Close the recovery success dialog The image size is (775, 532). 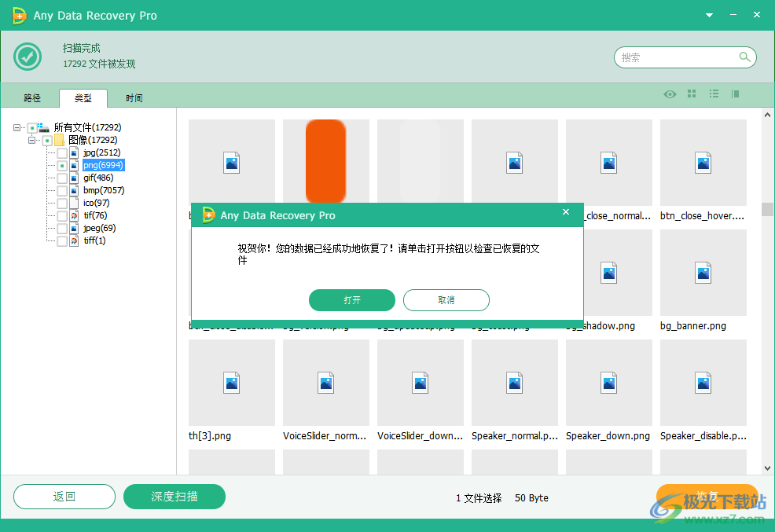pyautogui.click(x=566, y=212)
